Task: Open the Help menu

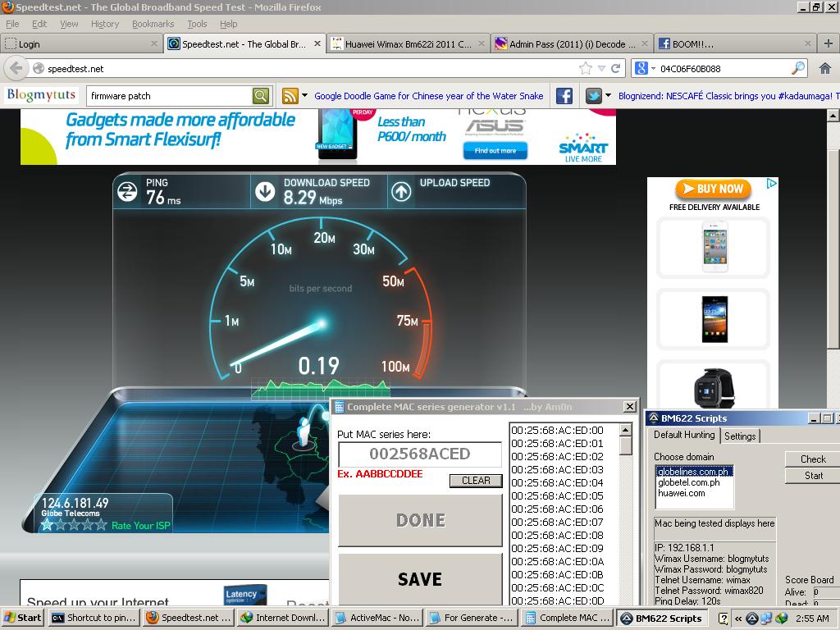Action: click(228, 24)
